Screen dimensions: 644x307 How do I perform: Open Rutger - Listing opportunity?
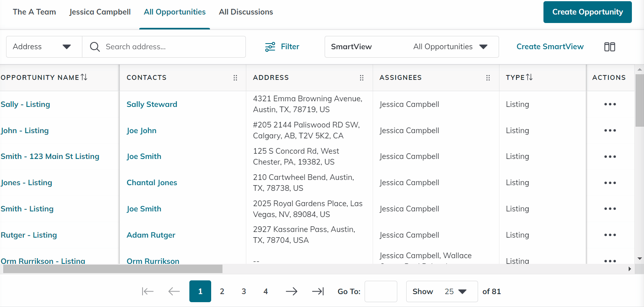[29, 235]
